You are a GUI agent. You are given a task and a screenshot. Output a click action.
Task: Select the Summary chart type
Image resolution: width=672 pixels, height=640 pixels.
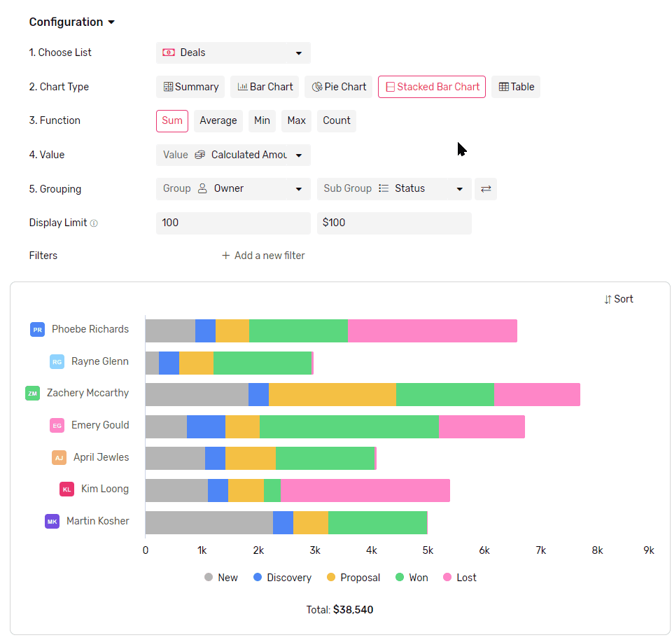click(190, 87)
